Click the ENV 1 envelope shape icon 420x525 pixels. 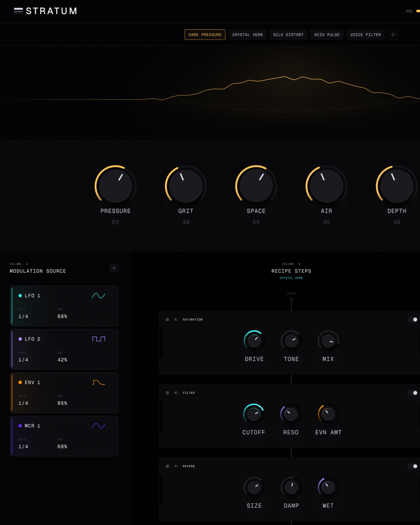coord(98,382)
